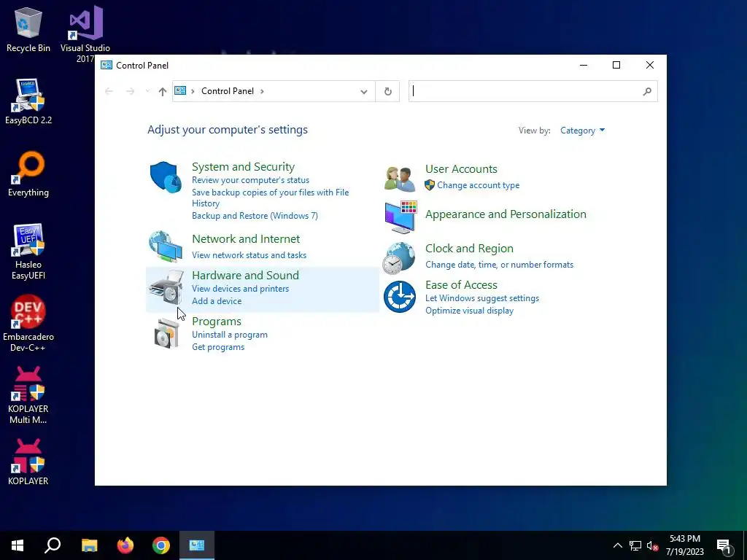
Task: Open the notification center icon
Action: click(724, 546)
